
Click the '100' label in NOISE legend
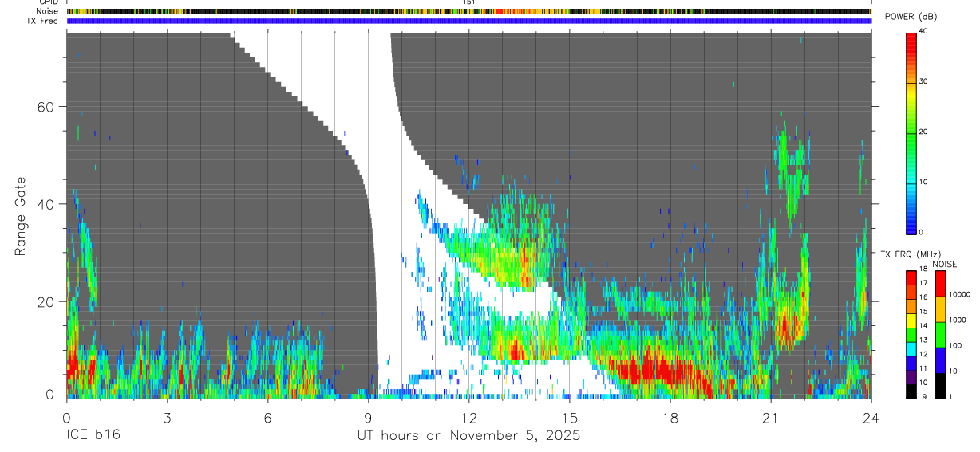[x=955, y=345]
